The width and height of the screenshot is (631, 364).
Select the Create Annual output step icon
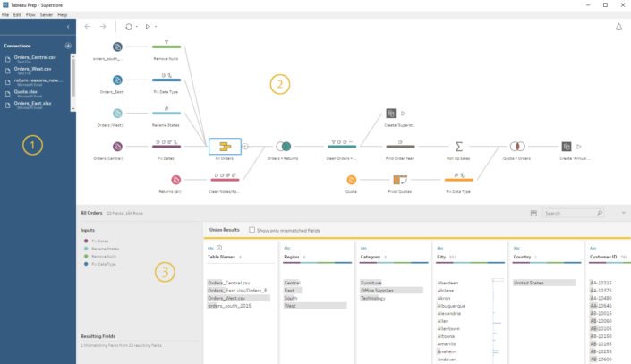pos(567,147)
